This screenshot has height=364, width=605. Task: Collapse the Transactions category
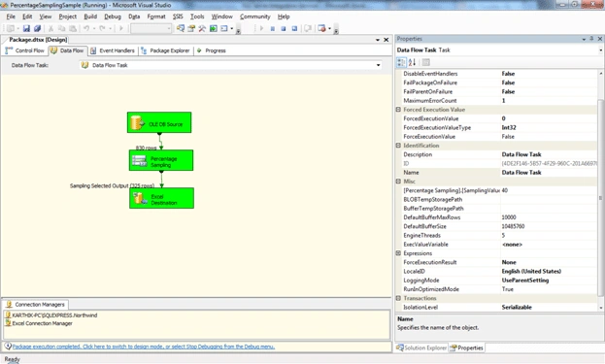(x=398, y=298)
